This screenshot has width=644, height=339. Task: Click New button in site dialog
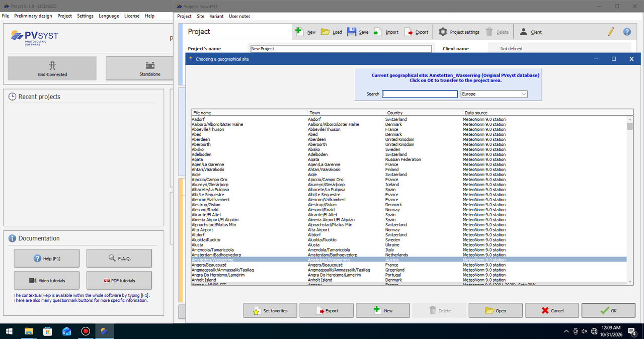click(383, 310)
